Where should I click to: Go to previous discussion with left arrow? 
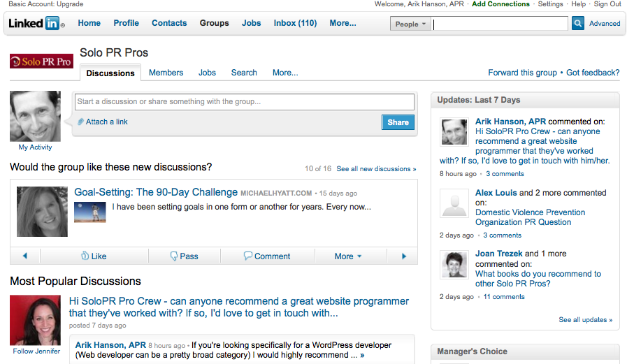[24, 256]
